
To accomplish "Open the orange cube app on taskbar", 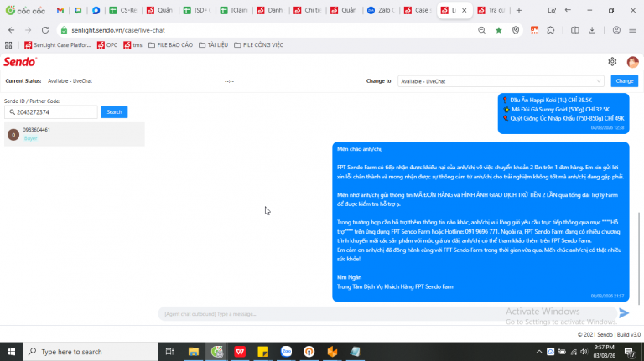I will (332, 352).
